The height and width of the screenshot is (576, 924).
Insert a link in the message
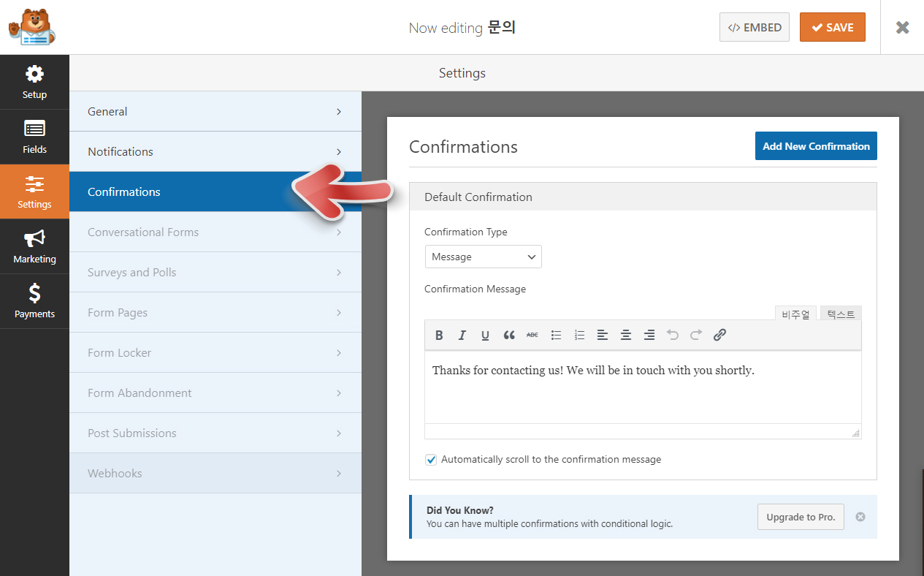719,335
